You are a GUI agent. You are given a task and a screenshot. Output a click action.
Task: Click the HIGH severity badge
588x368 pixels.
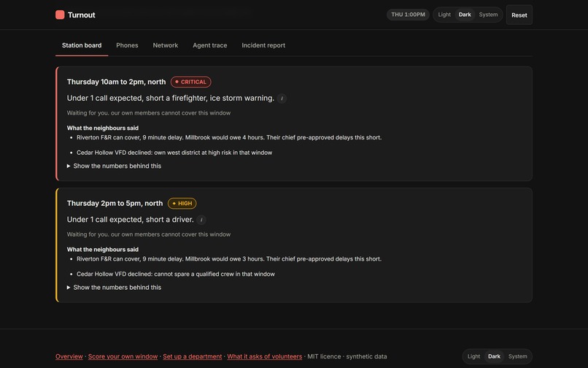pyautogui.click(x=182, y=204)
